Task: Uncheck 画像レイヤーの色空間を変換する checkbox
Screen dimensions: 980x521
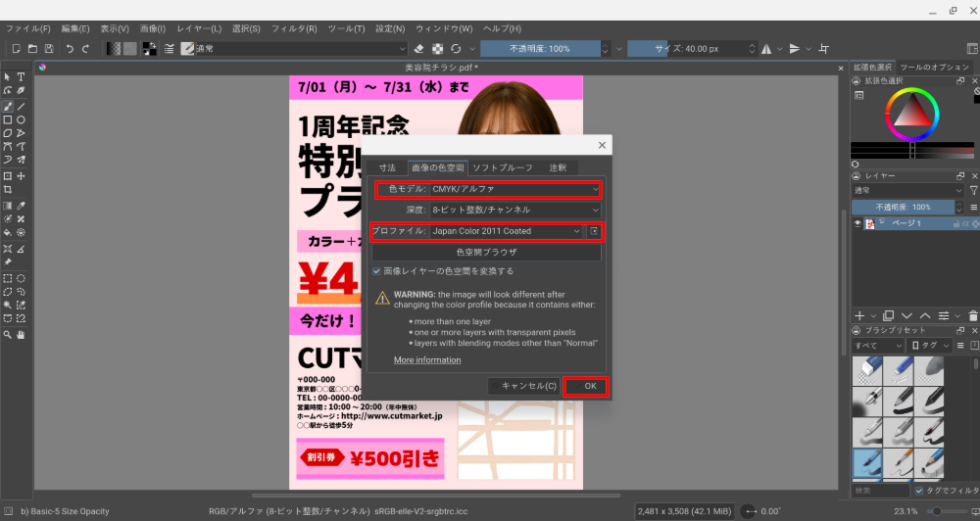Action: pos(376,271)
